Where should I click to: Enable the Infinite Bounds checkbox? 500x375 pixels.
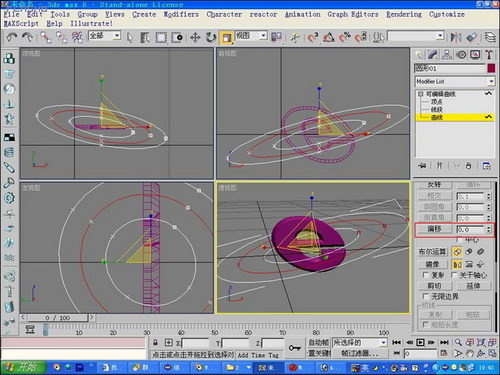pyautogui.click(x=425, y=296)
